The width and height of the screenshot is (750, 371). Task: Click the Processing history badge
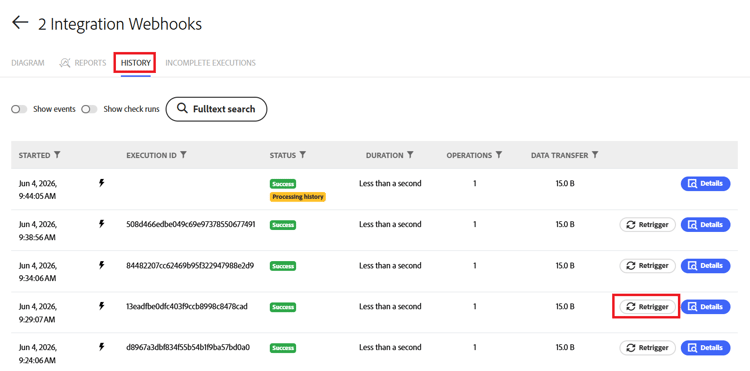[x=298, y=196]
